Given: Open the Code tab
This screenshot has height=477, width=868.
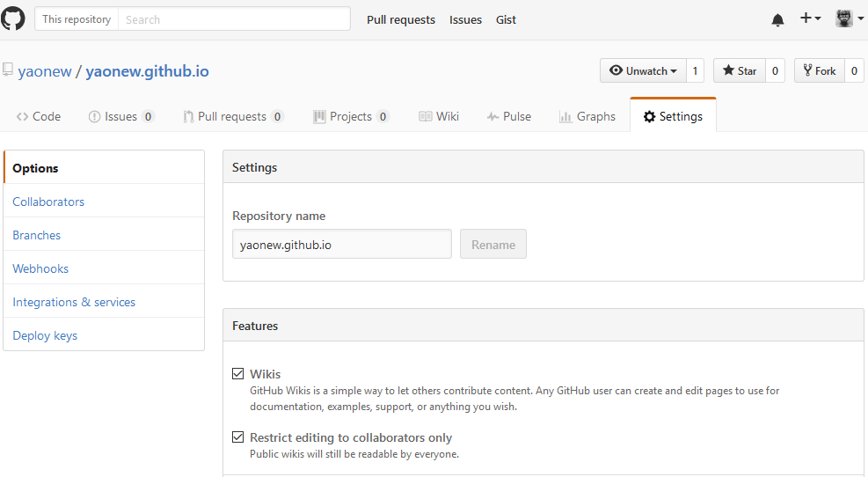Looking at the screenshot, I should click(x=39, y=116).
